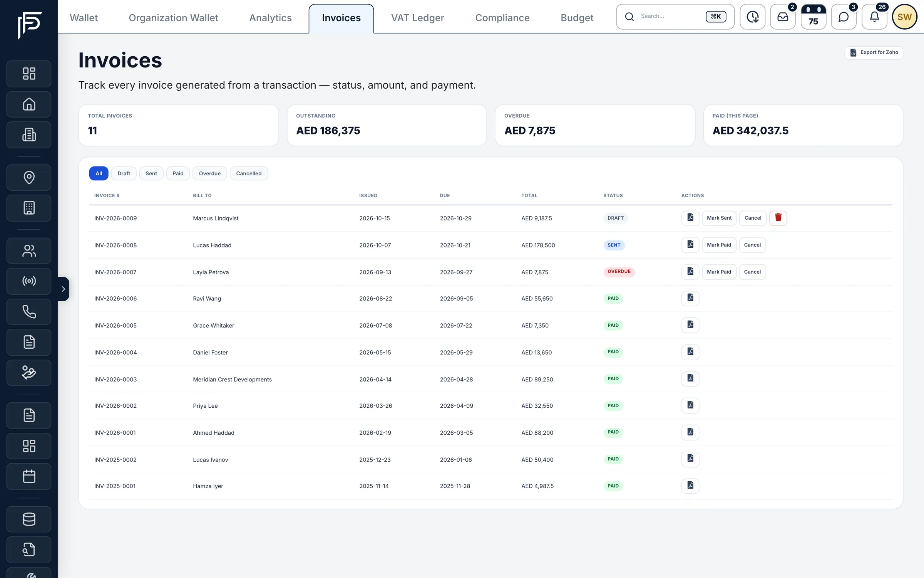Filter invoices by Cancelled status
Screen dimensions: 924x578
click(249, 173)
